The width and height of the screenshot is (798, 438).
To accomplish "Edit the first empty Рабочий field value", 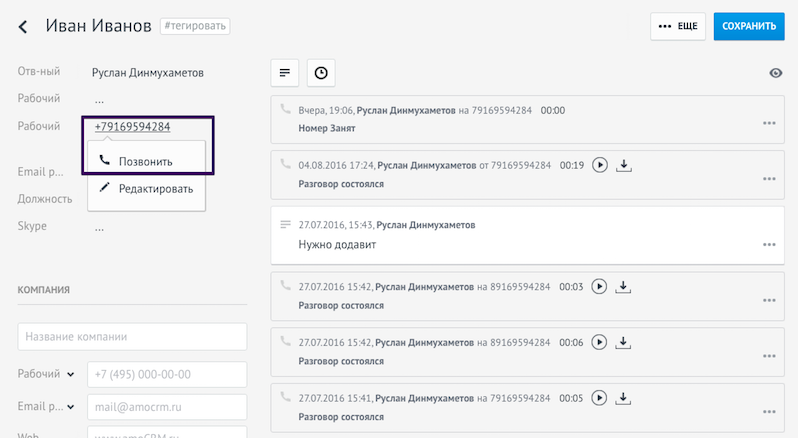I will 99,100.
